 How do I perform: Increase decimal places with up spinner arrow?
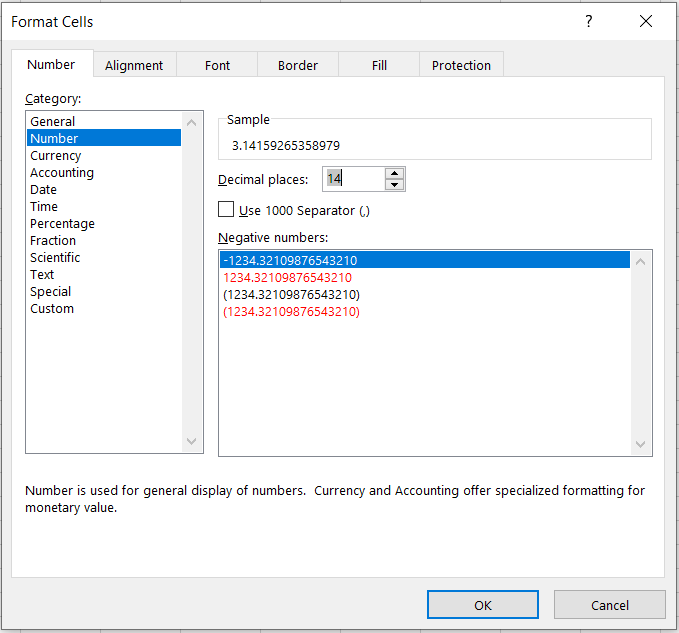[395, 173]
